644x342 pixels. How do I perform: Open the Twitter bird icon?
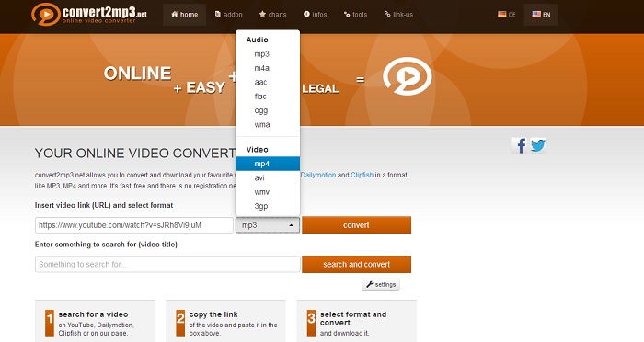tap(537, 146)
